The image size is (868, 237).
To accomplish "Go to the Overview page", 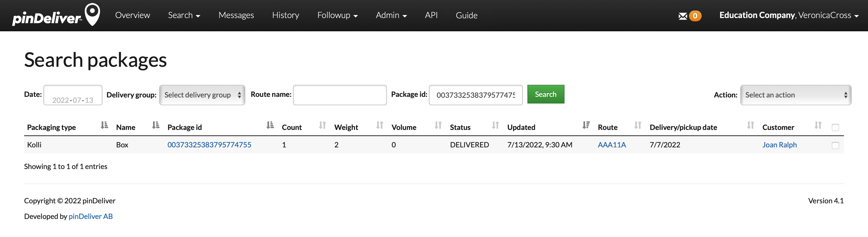I will 132,15.
